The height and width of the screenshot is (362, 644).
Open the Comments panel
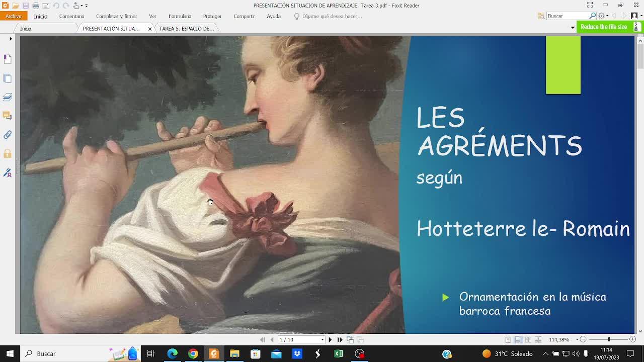(x=8, y=116)
